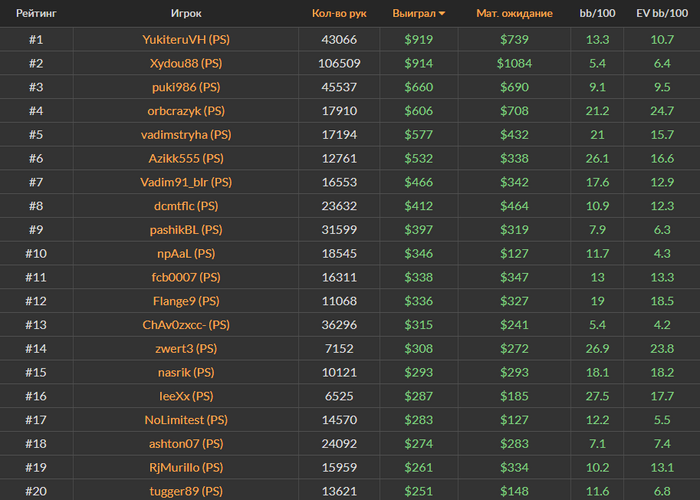This screenshot has width=700, height=500.
Task: Open tugger89 (PS) player link
Action: 186,491
